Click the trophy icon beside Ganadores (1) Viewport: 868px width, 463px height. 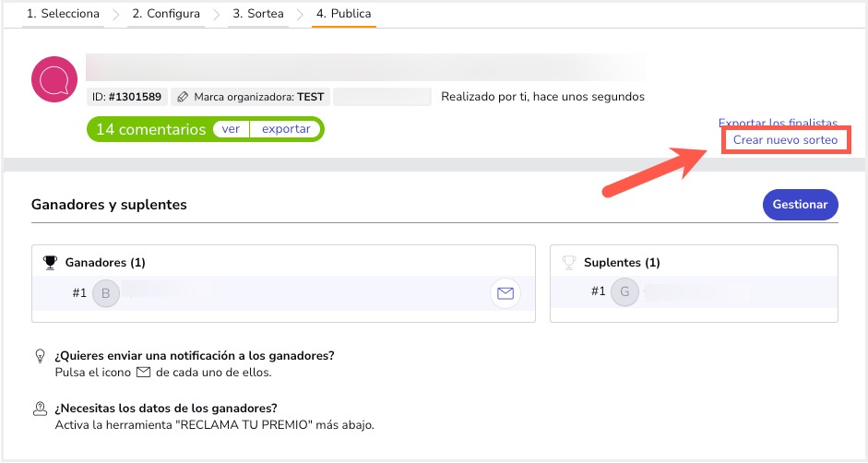coord(50,263)
